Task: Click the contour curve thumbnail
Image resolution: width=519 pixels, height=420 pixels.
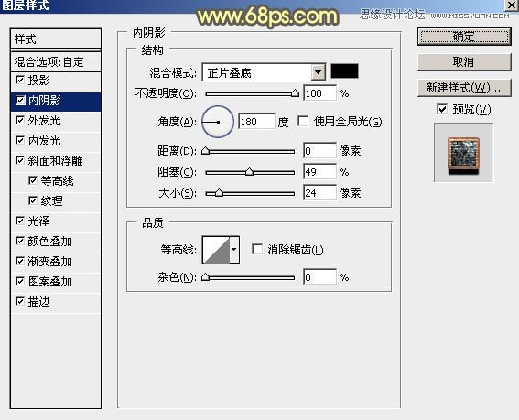Action: pos(216,250)
